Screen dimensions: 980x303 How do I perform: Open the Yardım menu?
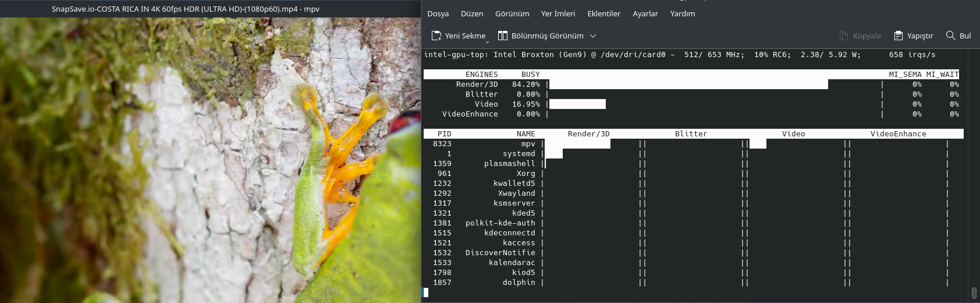tap(682, 13)
